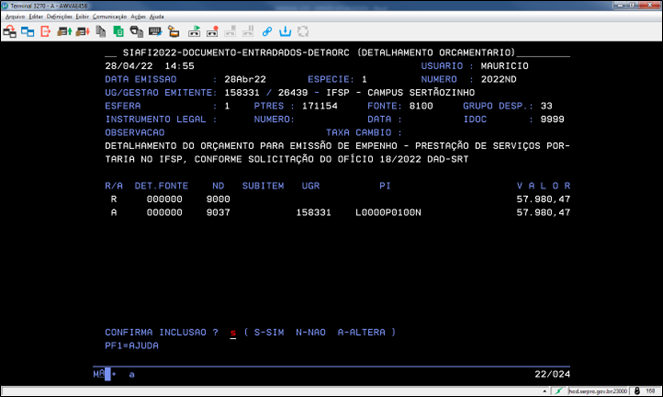Click the copy screen toolbar icon
The width and height of the screenshot is (663, 397).
coord(101,31)
